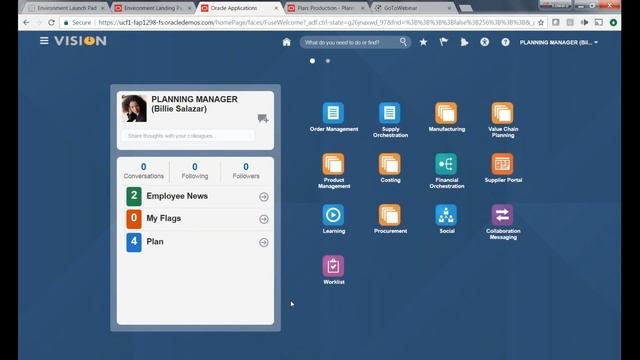Launch the Costing icon
640x360 pixels.
coord(389,164)
